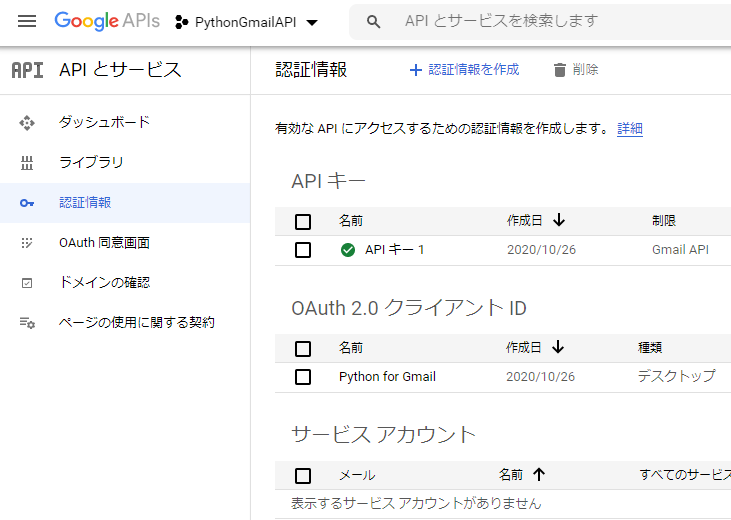Click the 制限 column header
The height and width of the screenshot is (520, 731).
coord(664,221)
